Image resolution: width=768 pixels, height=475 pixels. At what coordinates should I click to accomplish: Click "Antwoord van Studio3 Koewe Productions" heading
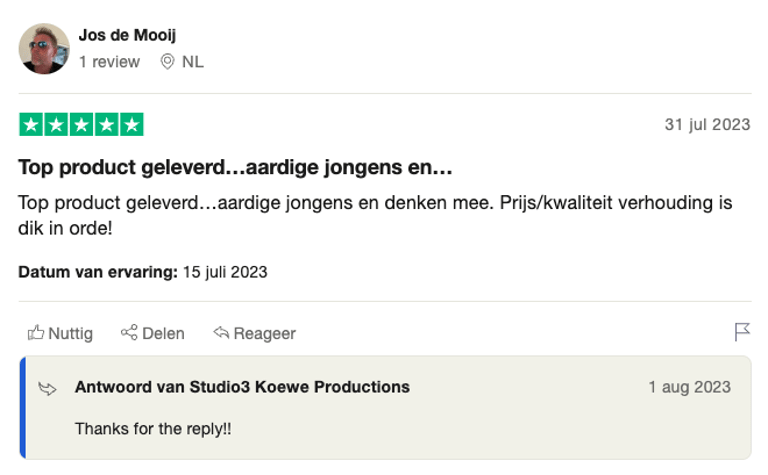click(x=242, y=387)
